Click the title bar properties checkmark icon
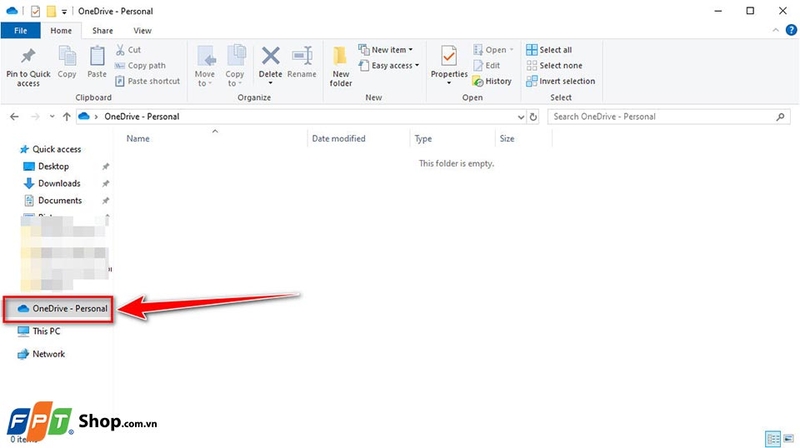This screenshot has height=448, width=800. pos(35,11)
